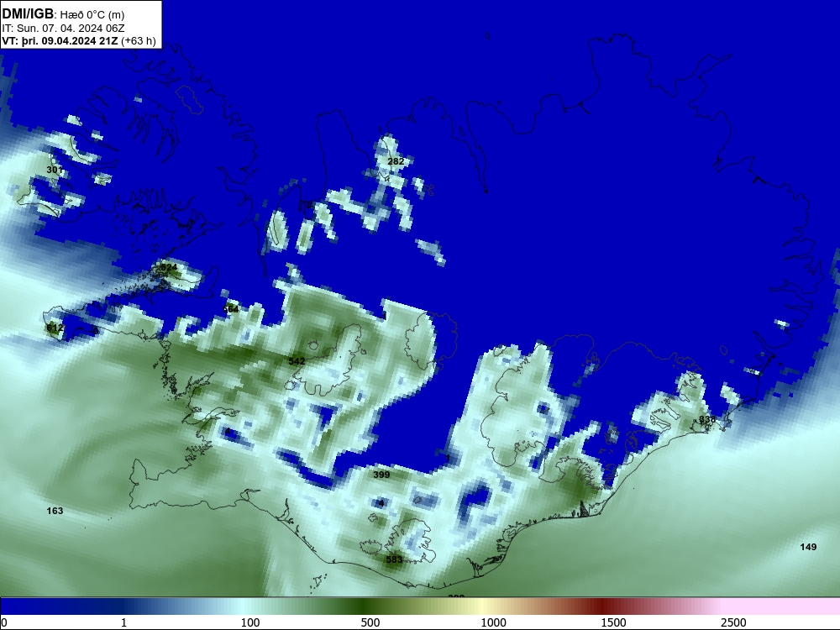Select the 324 height label on map
The image size is (840, 630).
[x=169, y=267]
